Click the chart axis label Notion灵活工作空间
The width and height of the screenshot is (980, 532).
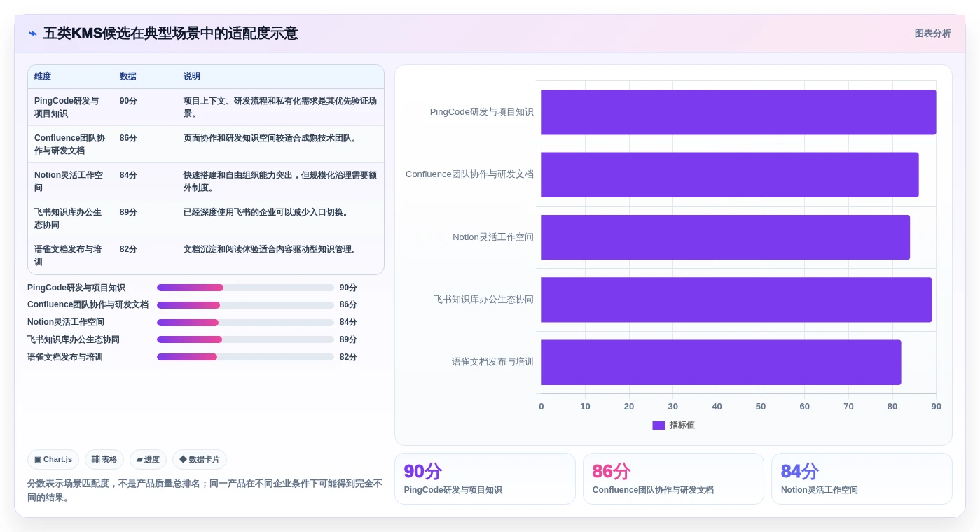click(493, 237)
